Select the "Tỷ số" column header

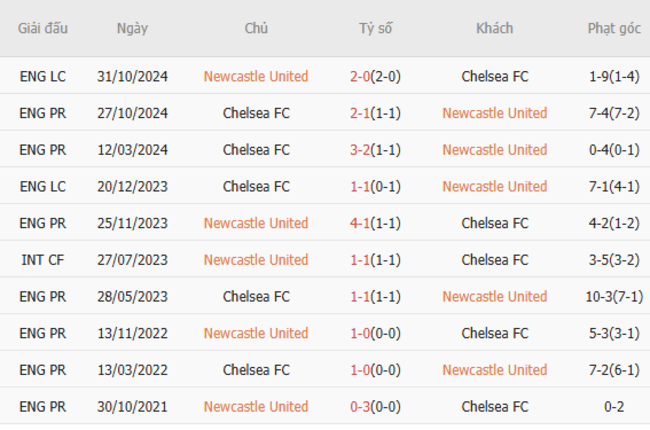pos(375,28)
